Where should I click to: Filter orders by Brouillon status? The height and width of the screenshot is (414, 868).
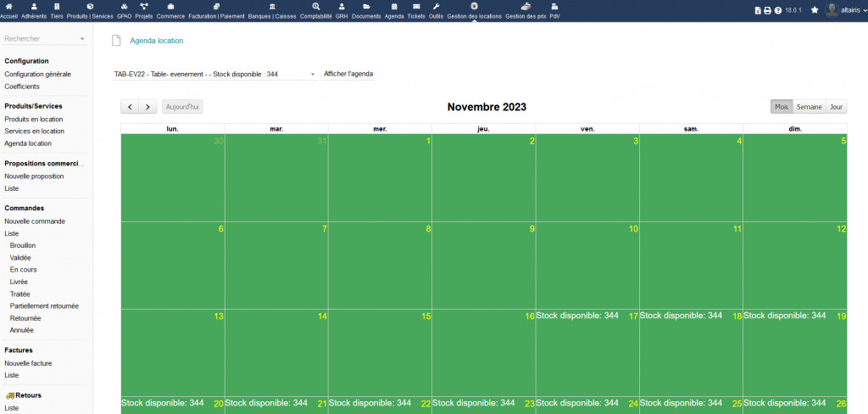tap(23, 245)
